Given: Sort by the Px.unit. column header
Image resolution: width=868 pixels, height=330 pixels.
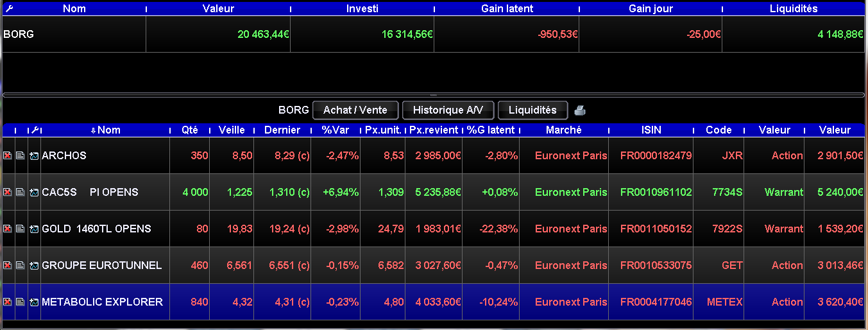Looking at the screenshot, I should click(383, 130).
